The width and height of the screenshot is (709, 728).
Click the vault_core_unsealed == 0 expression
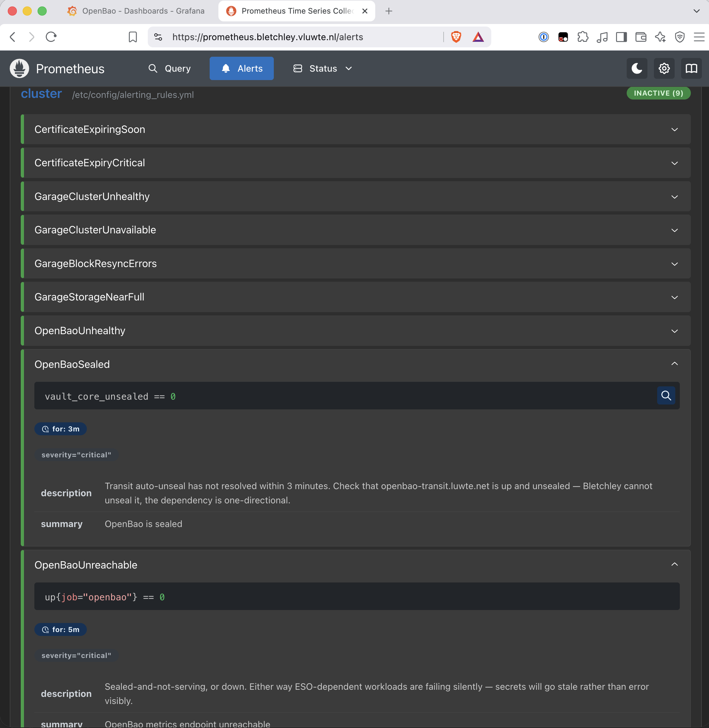pyautogui.click(x=110, y=396)
